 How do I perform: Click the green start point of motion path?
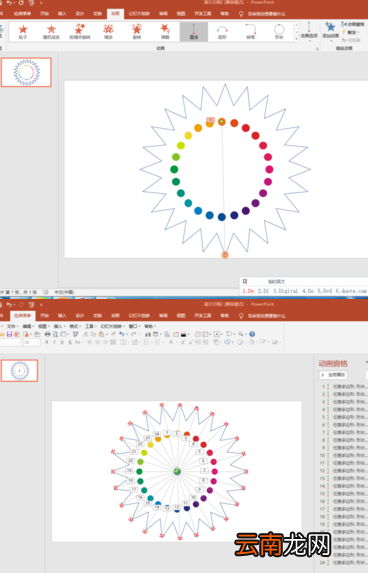pyautogui.click(x=221, y=121)
